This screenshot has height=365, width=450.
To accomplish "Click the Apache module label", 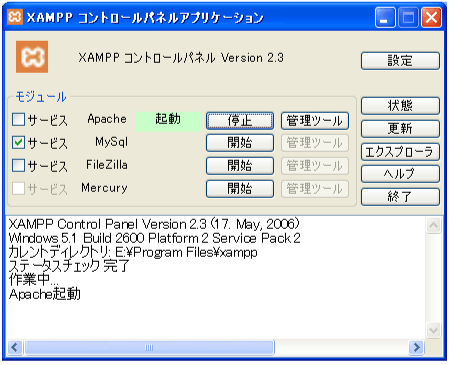I will tap(107, 119).
